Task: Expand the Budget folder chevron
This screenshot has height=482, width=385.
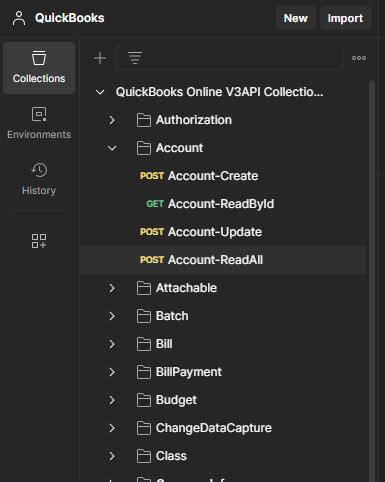Action: tap(112, 400)
